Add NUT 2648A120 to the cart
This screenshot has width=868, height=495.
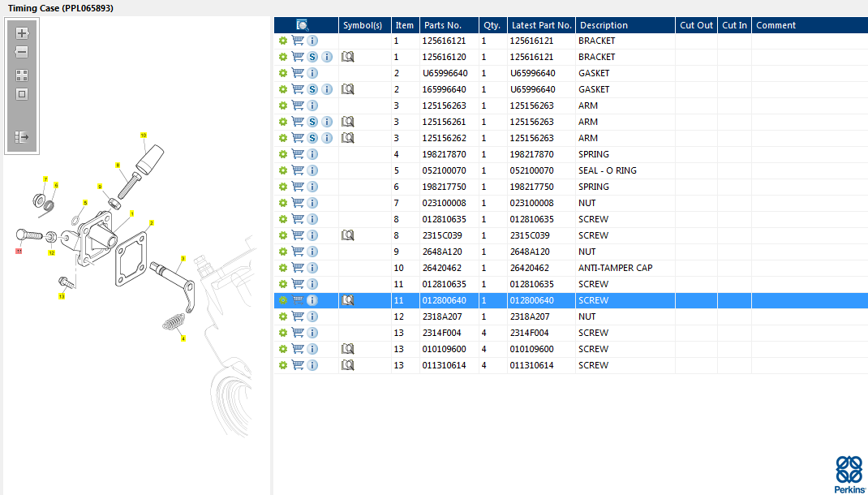point(298,252)
